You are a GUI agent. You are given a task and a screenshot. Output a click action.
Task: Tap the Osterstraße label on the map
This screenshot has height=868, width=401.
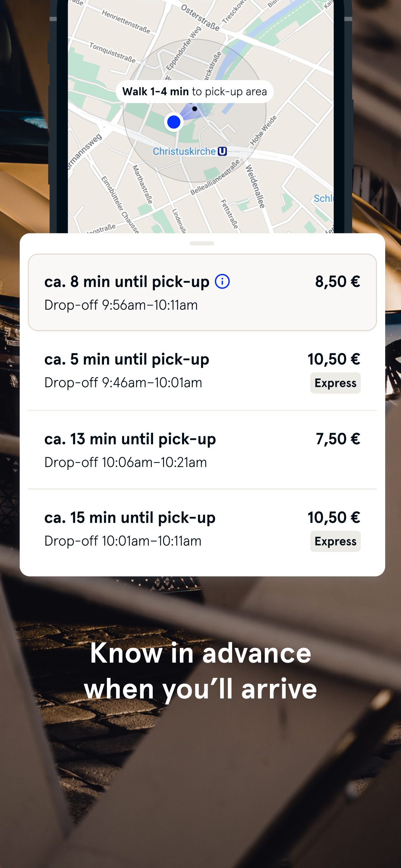click(x=200, y=17)
